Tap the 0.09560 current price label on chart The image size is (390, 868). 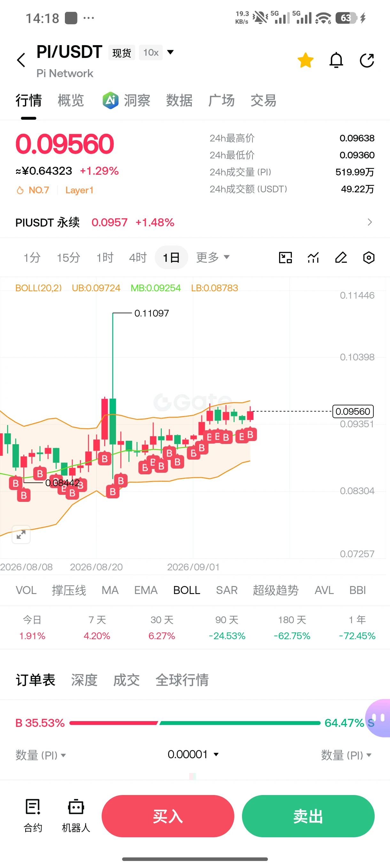click(x=353, y=411)
